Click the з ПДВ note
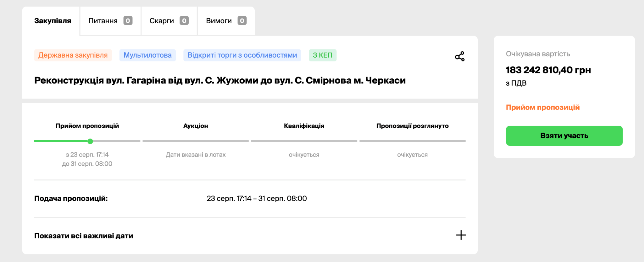 [x=516, y=83]
